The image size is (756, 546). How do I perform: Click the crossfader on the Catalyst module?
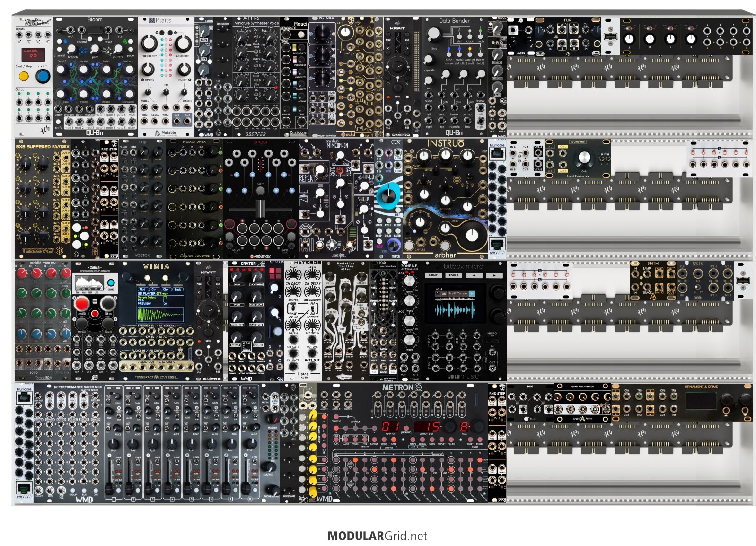tap(260, 210)
